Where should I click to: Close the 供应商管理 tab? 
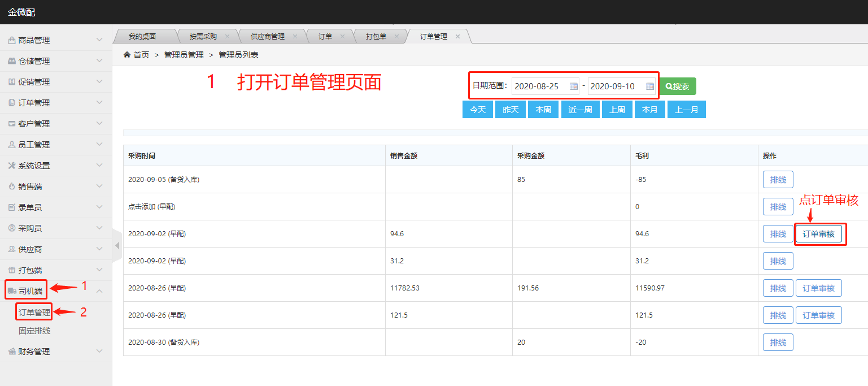pyautogui.click(x=295, y=36)
